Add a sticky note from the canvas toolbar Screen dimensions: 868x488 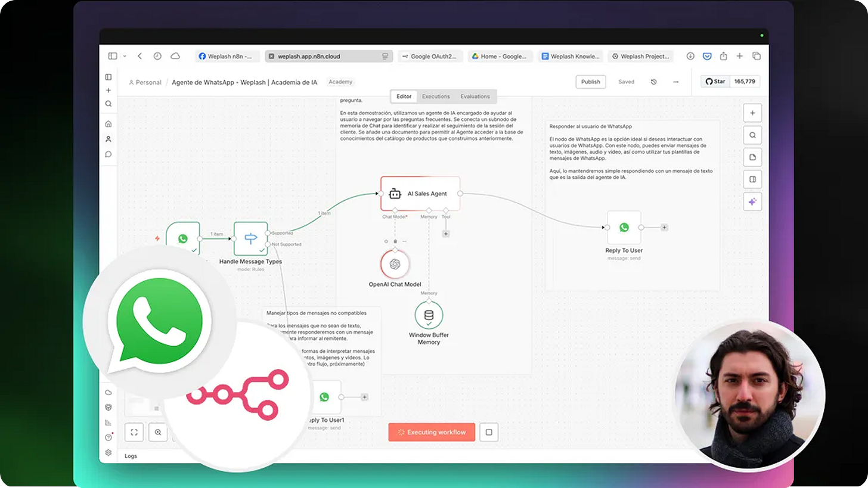click(752, 157)
